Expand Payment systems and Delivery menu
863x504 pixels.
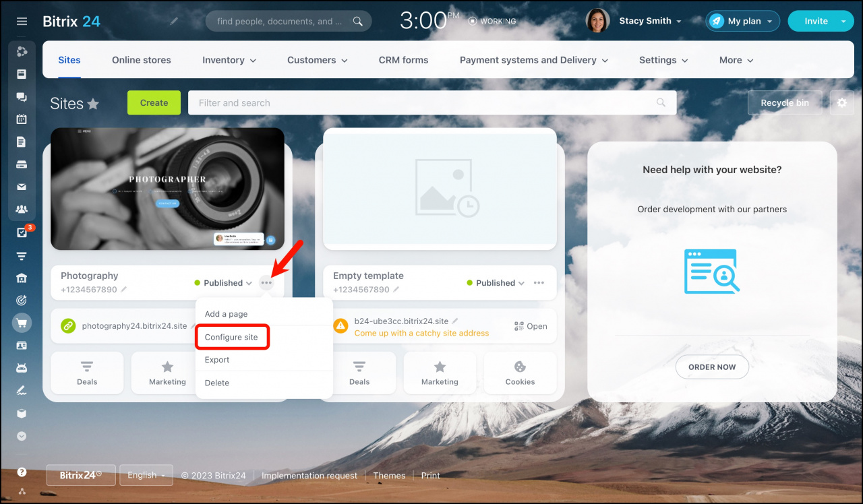pos(534,60)
